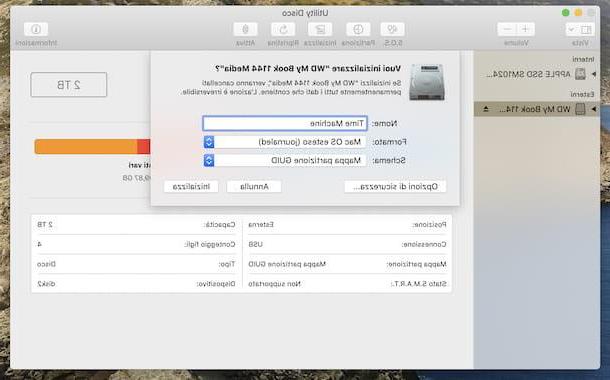Click the Stato S.M.A.R.T. label

(x=419, y=284)
